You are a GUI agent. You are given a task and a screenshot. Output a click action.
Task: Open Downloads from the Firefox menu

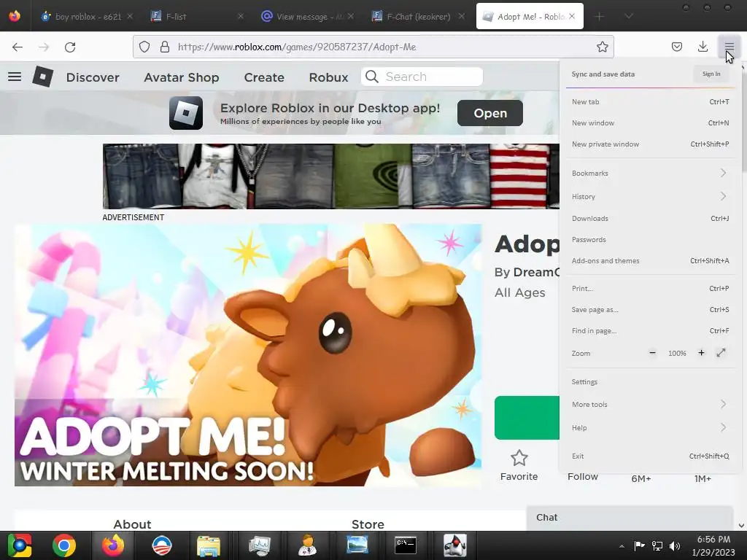(x=650, y=218)
